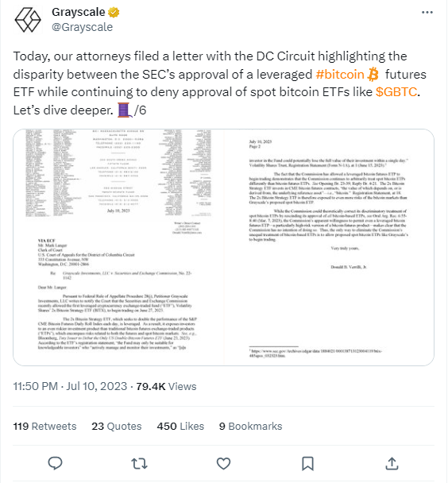Viewport: 448px width, 483px height.
Task: Bookmark the tweet using the bookmark icon
Action: tap(307, 463)
